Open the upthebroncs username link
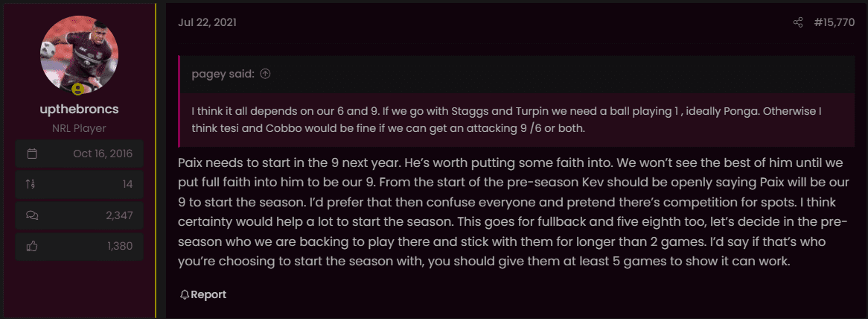868x319 pixels. [79, 109]
